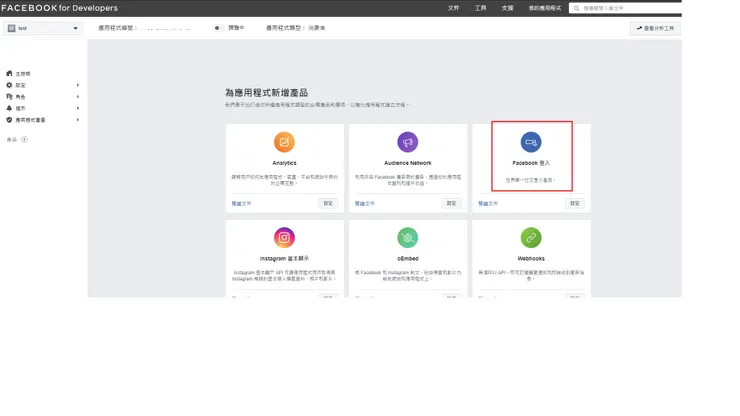Click the test app thumbnail icon
The height and width of the screenshot is (416, 740).
click(x=12, y=28)
